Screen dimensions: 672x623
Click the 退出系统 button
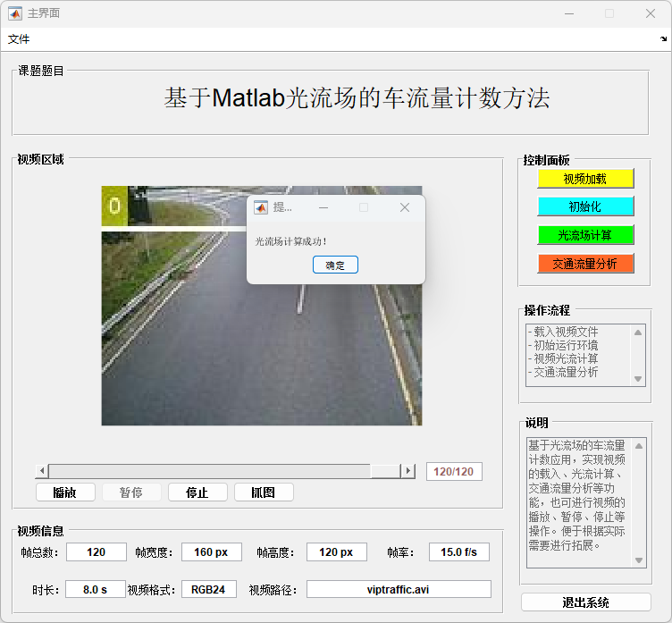tap(585, 602)
